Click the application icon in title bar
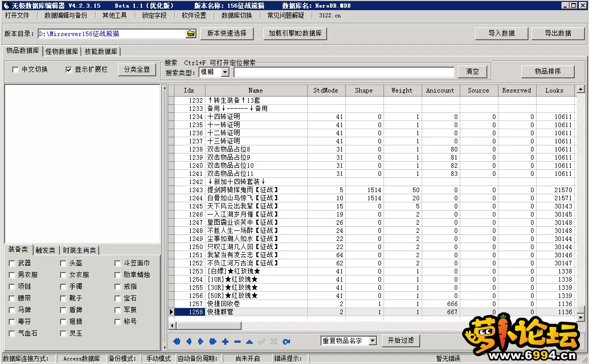Viewport: 589px width, 364px height. point(6,6)
